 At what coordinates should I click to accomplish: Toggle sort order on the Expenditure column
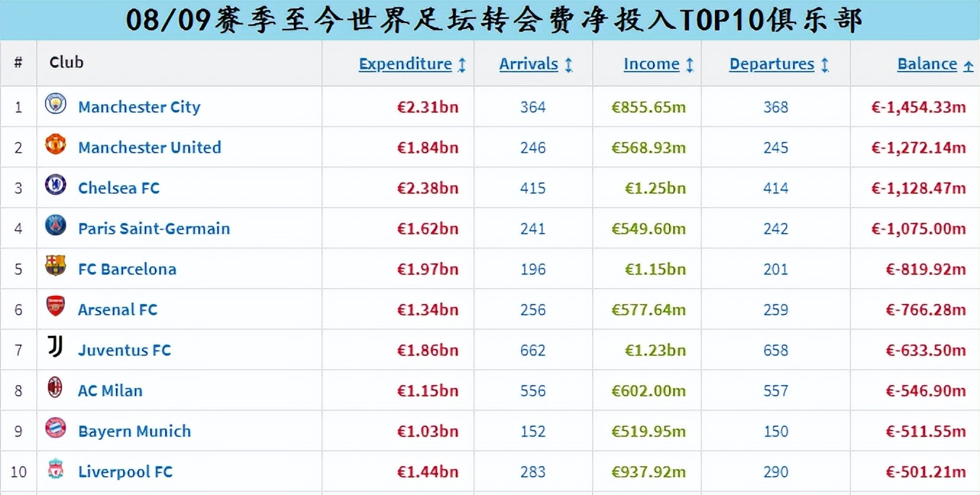pos(463,64)
